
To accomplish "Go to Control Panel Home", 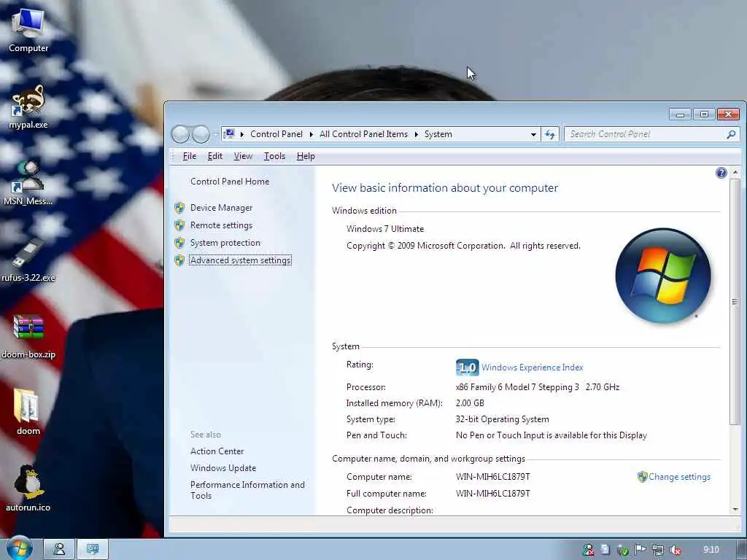I will coord(230,182).
